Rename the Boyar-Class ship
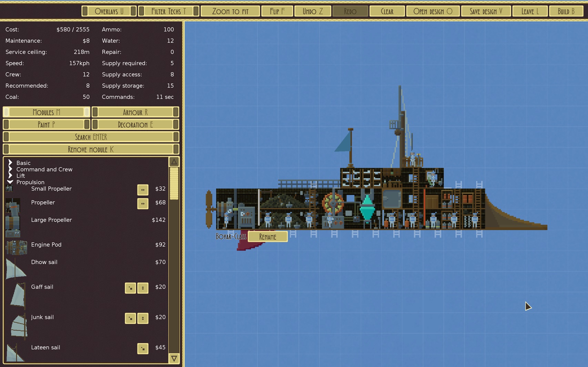 point(268,237)
